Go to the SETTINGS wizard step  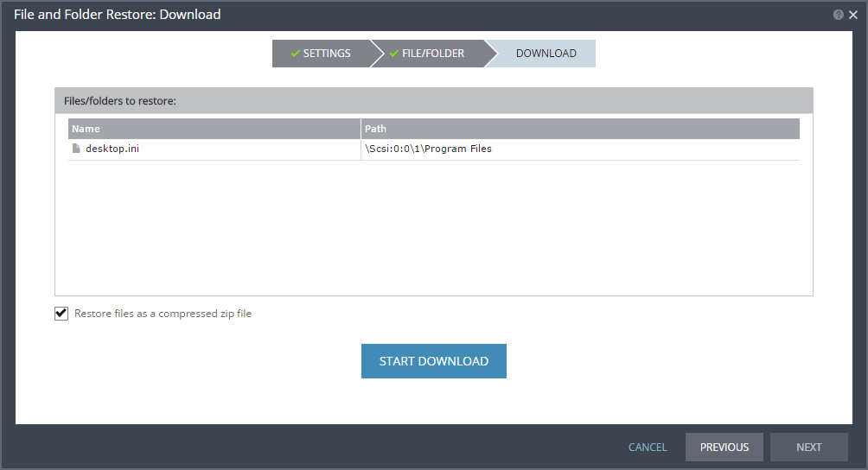pos(321,54)
